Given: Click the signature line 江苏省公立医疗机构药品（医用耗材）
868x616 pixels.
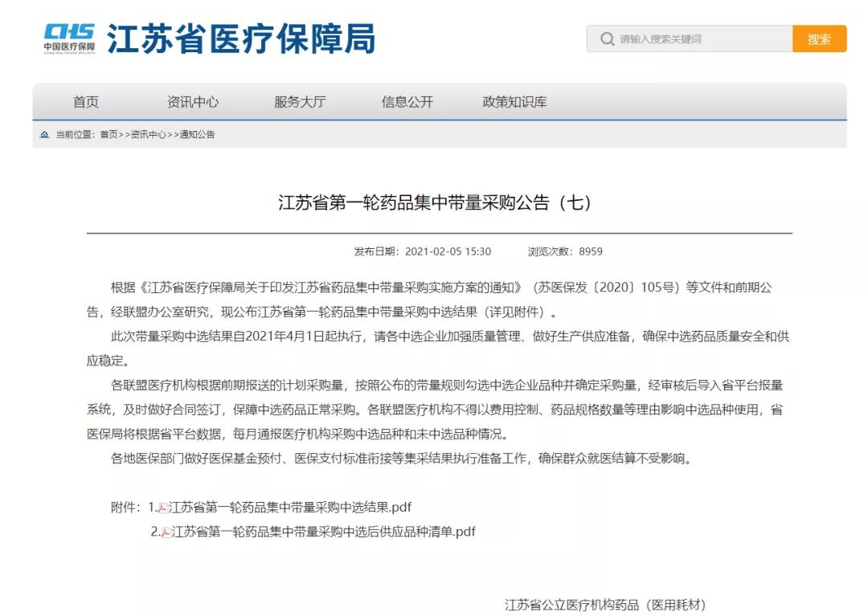Looking at the screenshot, I should [x=605, y=605].
